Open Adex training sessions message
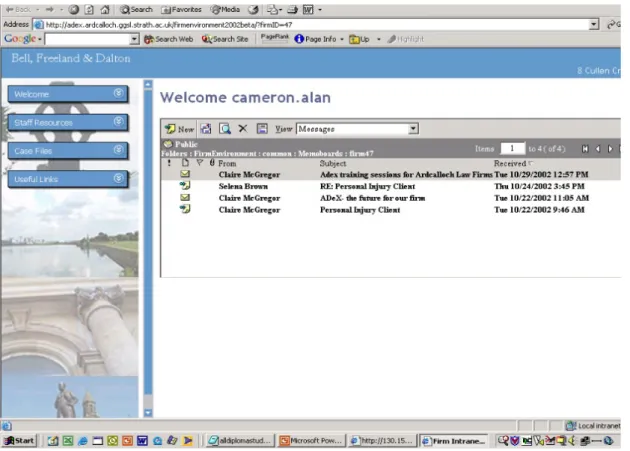 406,174
